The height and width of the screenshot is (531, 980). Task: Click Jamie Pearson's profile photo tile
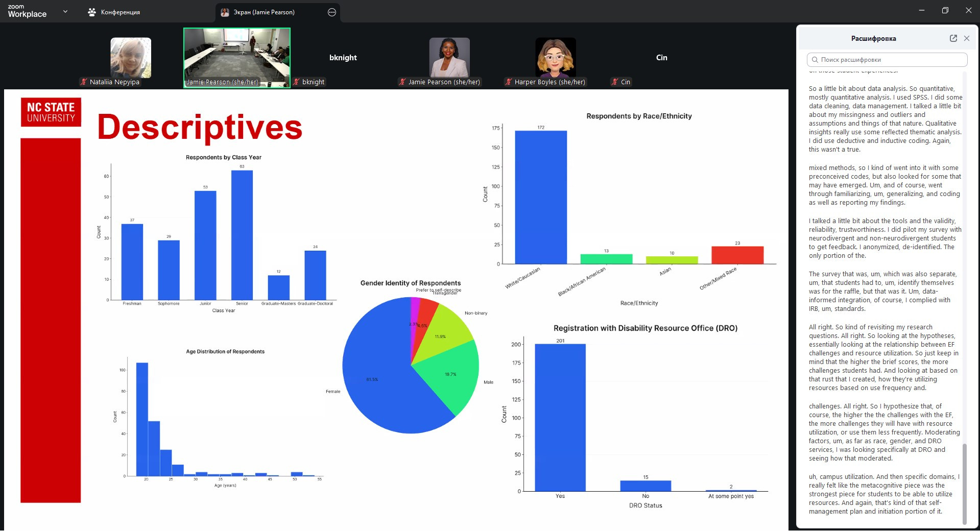coord(449,57)
